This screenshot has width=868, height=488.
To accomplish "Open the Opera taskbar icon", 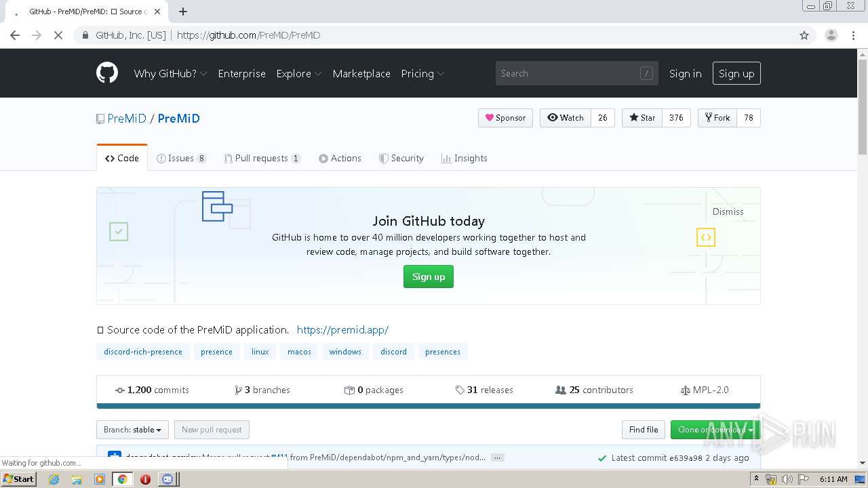I will point(145,479).
